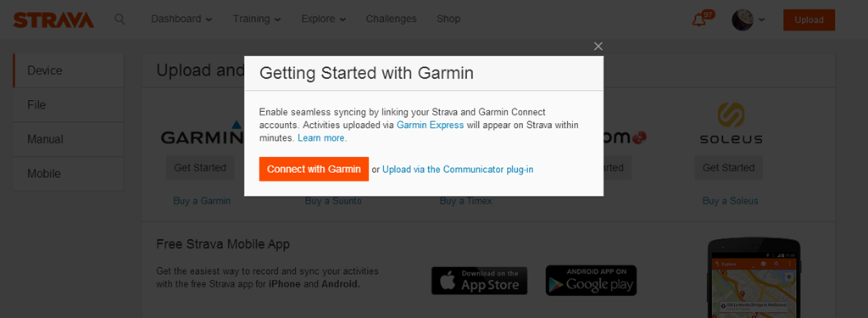Follow Upload via the Communicator plug-in link
The image size is (868, 318).
tap(458, 170)
